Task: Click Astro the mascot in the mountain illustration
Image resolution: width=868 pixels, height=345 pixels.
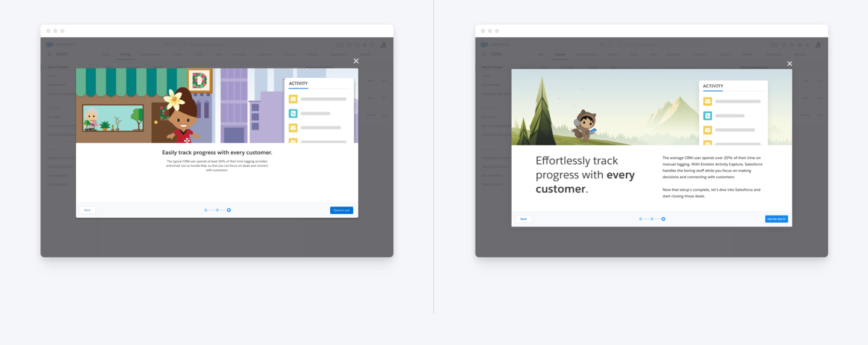Action: coord(583,125)
